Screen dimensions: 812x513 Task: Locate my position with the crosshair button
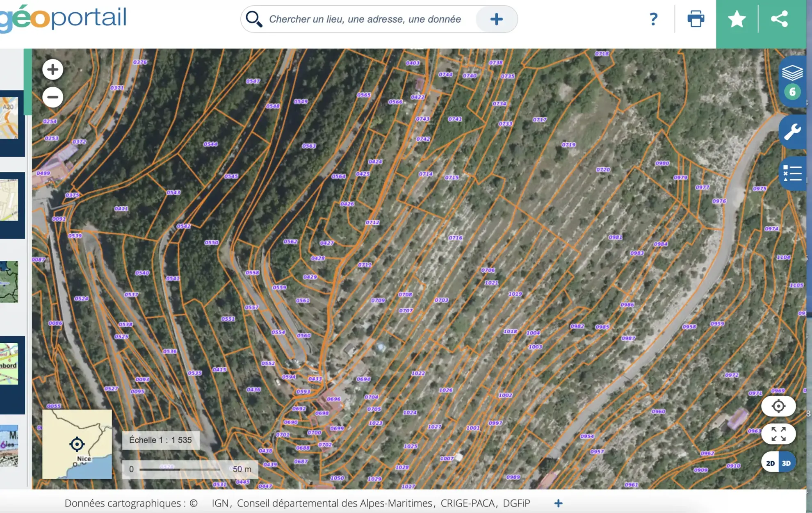pos(778,406)
